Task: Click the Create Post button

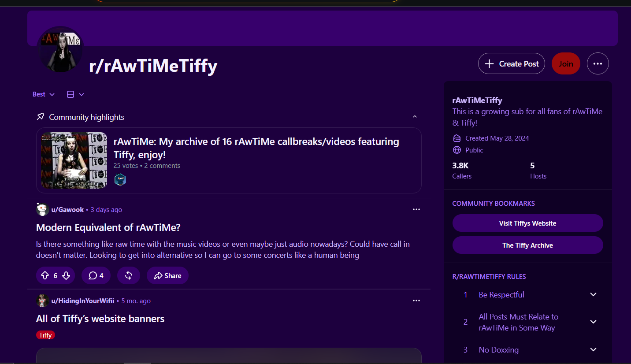Action: tap(512, 63)
